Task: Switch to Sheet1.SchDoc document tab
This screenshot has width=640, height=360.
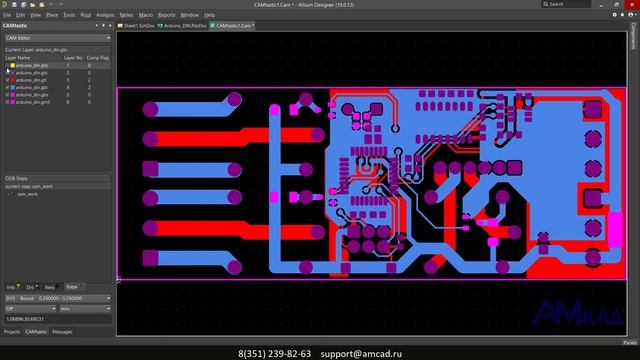Action: tap(136, 26)
